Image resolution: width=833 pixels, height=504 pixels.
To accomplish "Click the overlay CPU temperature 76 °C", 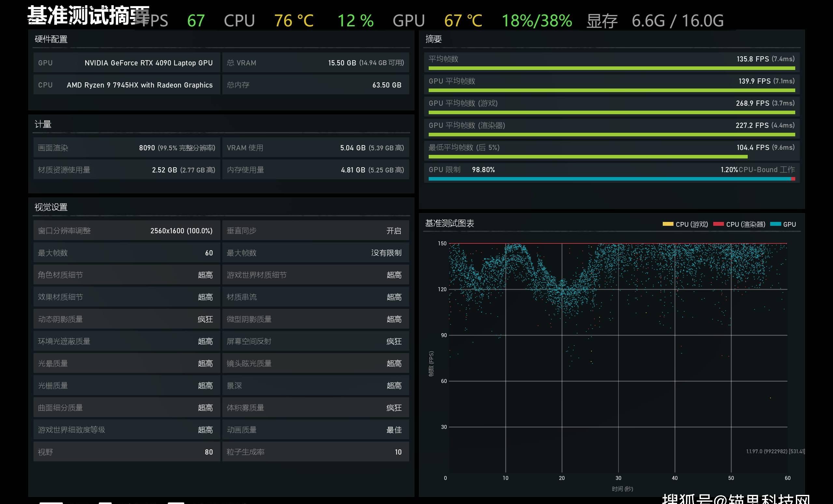I will pyautogui.click(x=294, y=20).
